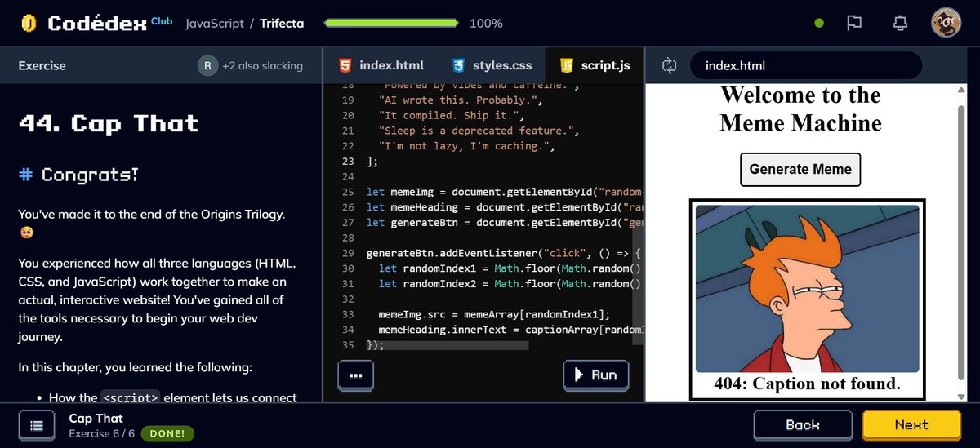This screenshot has height=448, width=980.
Task: Go to the JavaScript course breadcrumb
Action: [x=215, y=23]
